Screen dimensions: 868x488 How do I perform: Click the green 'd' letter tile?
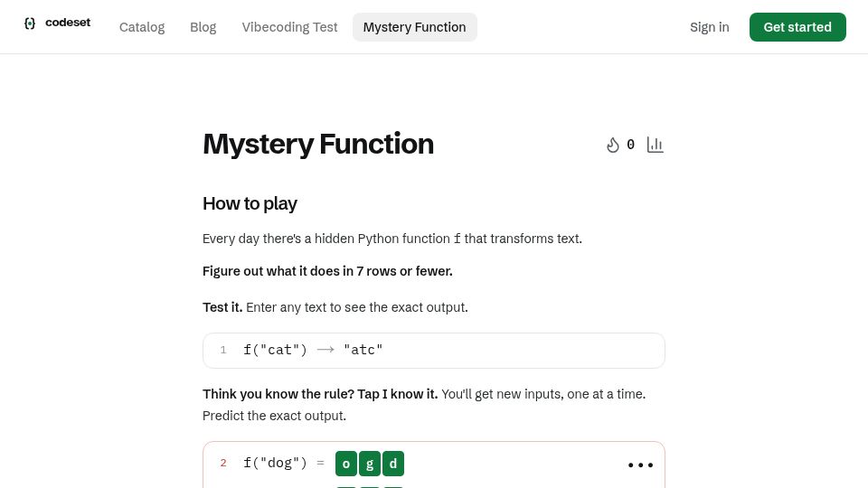tap(393, 464)
